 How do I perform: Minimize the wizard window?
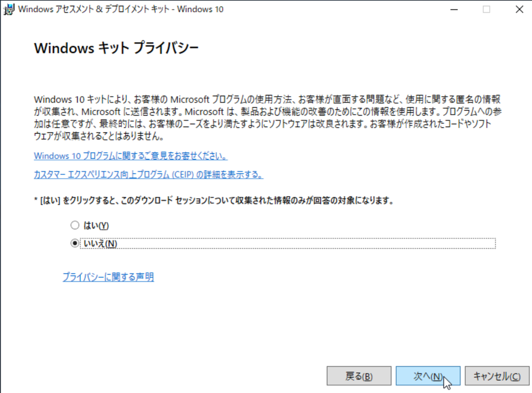coord(454,9)
